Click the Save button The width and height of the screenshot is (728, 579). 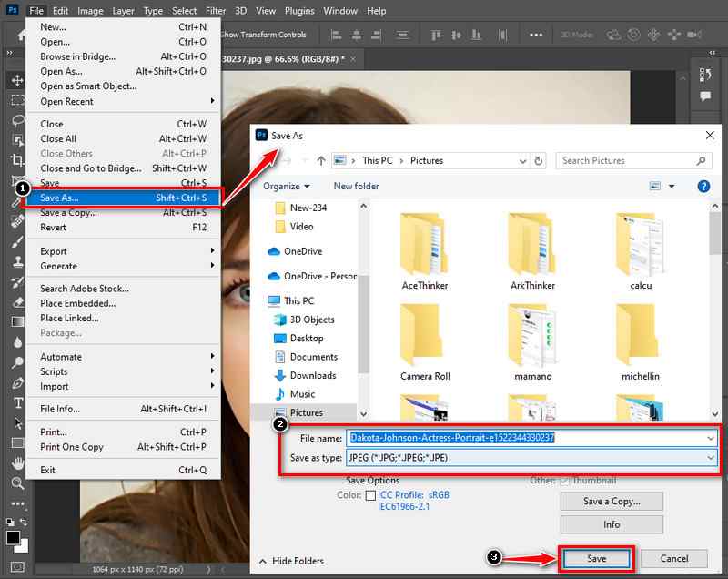[597, 559]
